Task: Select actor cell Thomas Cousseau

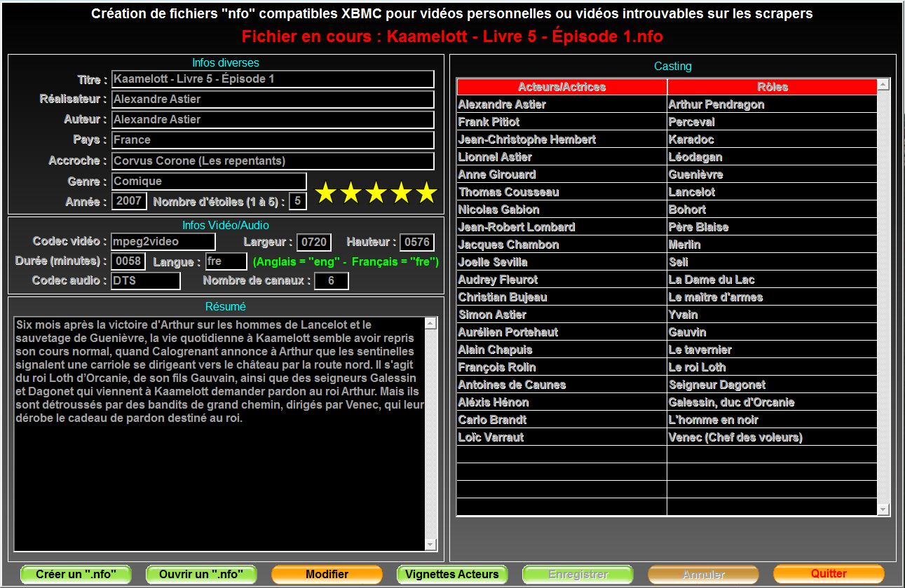Action: click(x=562, y=192)
